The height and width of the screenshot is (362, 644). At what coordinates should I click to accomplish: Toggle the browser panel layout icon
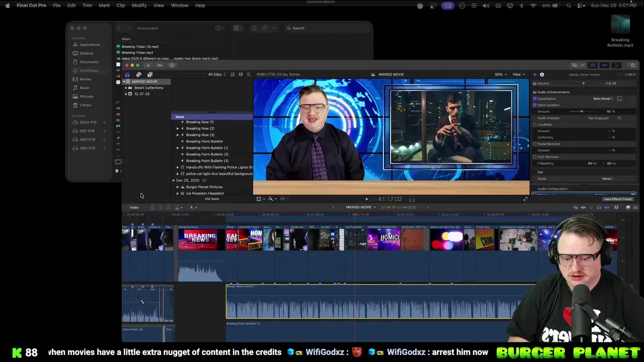pos(593,65)
